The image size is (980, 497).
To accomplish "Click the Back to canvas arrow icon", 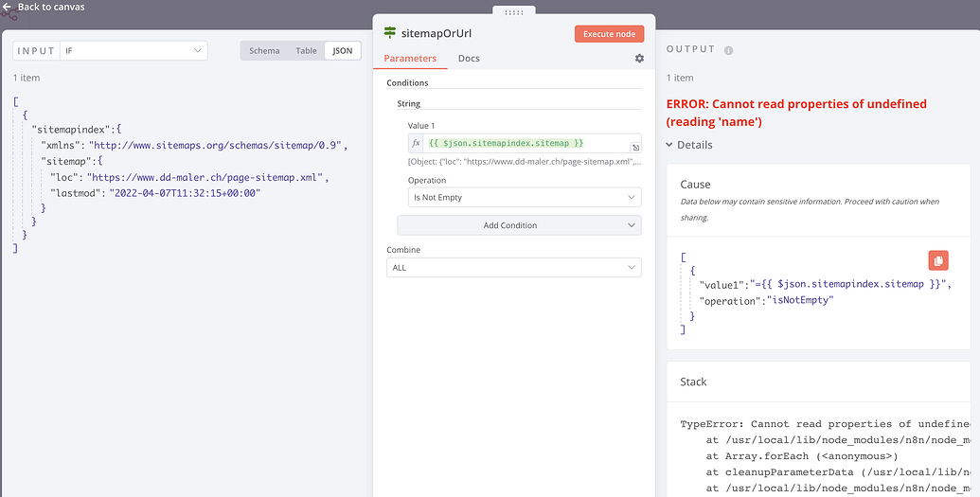I will pyautogui.click(x=9, y=8).
